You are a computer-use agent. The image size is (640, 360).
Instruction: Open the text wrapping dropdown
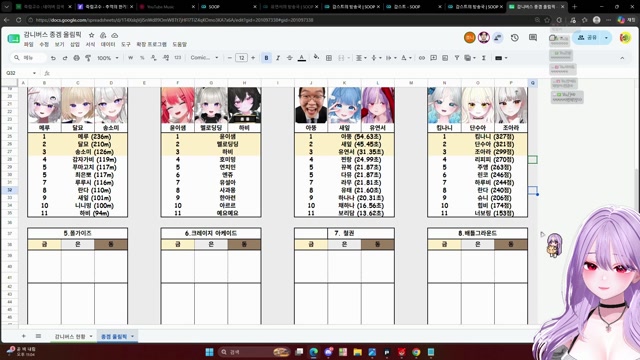391,58
